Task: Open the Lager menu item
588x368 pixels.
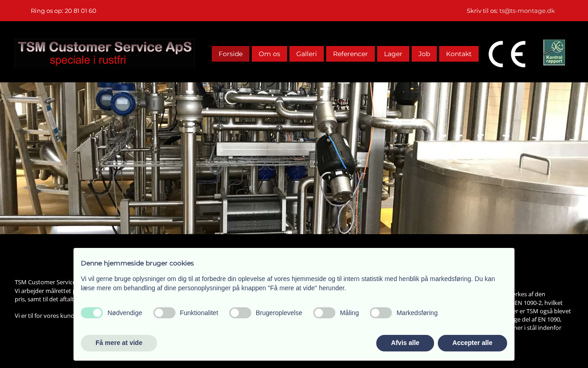Action: tap(393, 54)
